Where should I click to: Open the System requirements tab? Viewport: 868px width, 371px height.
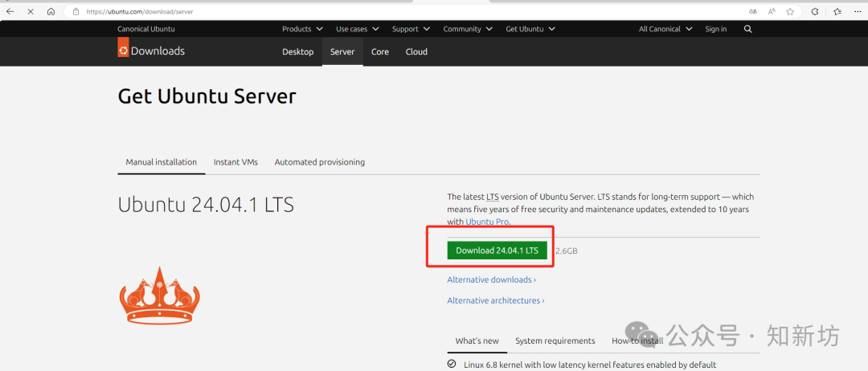click(x=555, y=341)
